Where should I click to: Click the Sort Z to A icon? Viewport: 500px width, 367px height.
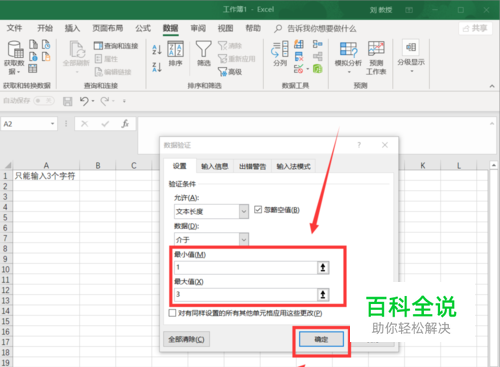pyautogui.click(x=157, y=67)
